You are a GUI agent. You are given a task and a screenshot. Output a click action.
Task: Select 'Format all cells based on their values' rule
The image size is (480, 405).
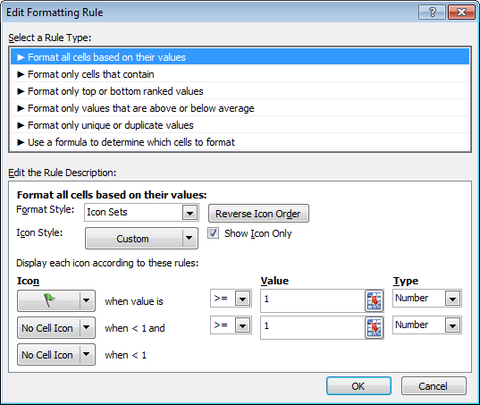click(240, 57)
